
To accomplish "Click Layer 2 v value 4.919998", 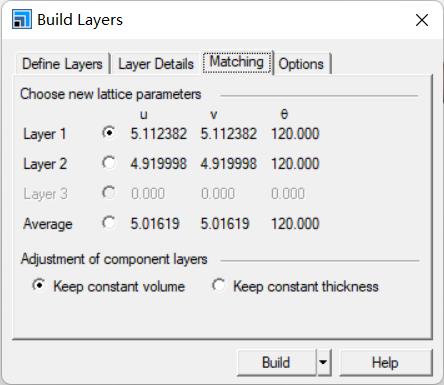I will click(229, 164).
